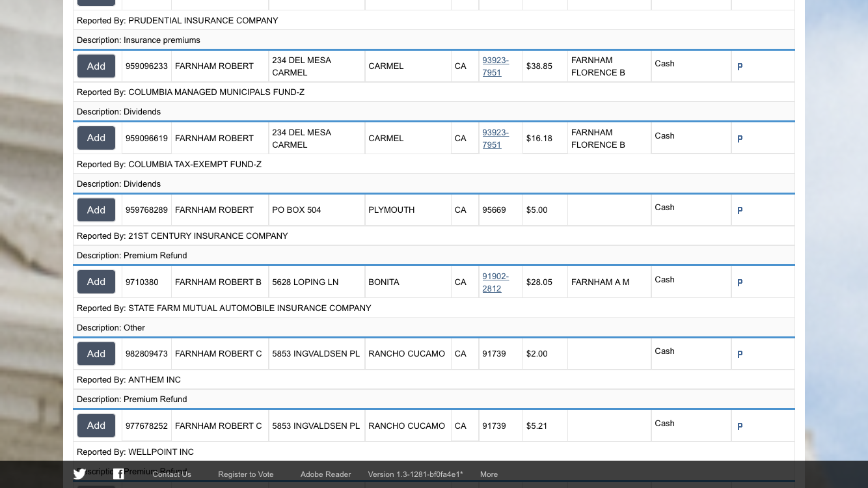Select property ID 959096619 cell
The height and width of the screenshot is (488, 868).
click(x=146, y=138)
